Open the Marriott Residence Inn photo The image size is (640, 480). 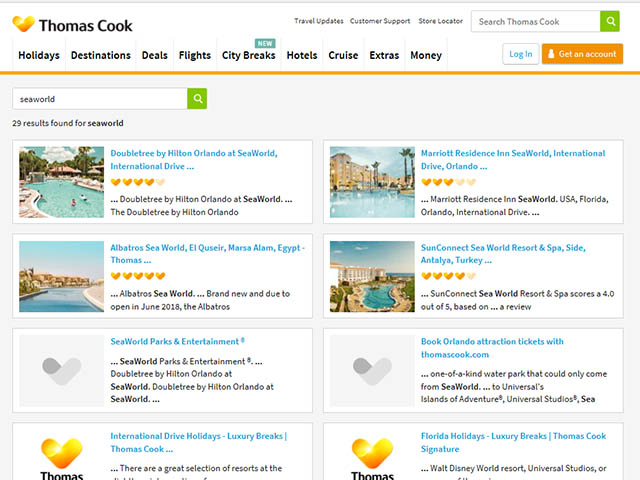[372, 182]
